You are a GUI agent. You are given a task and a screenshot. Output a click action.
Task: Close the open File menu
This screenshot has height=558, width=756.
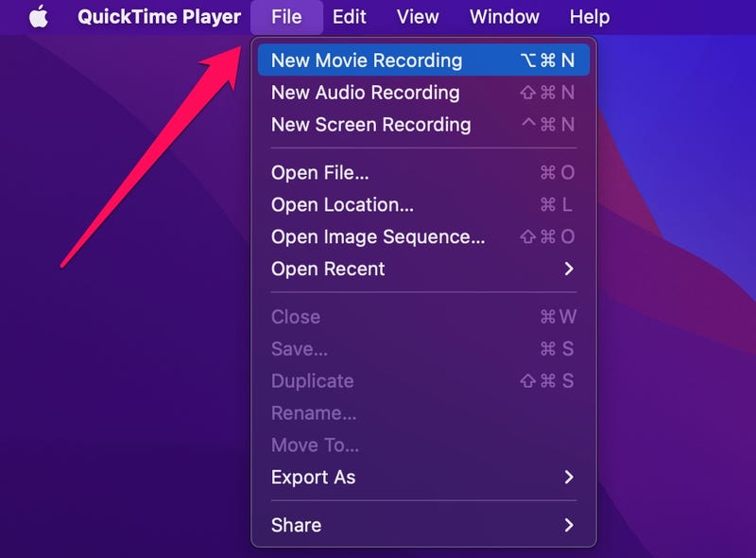(x=286, y=17)
